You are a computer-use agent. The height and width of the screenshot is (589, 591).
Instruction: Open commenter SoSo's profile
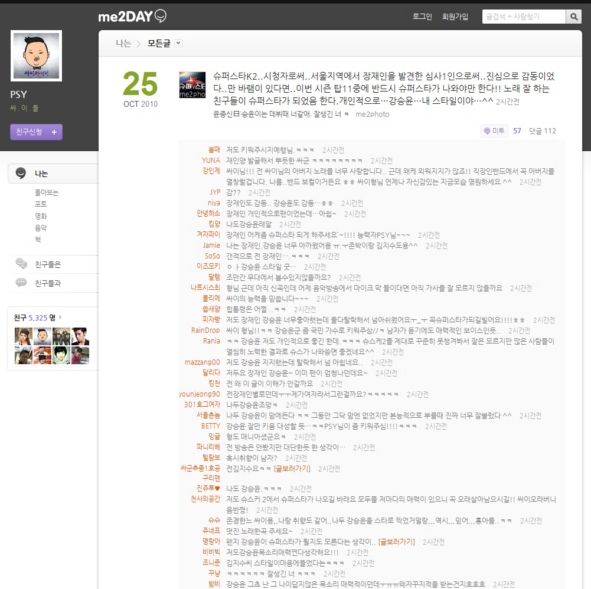click(x=212, y=256)
